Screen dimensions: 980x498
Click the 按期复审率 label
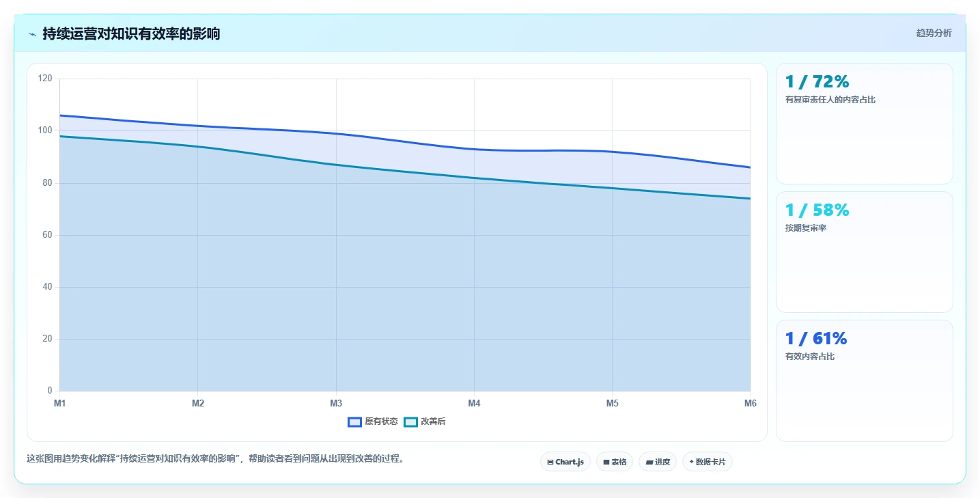pyautogui.click(x=806, y=228)
